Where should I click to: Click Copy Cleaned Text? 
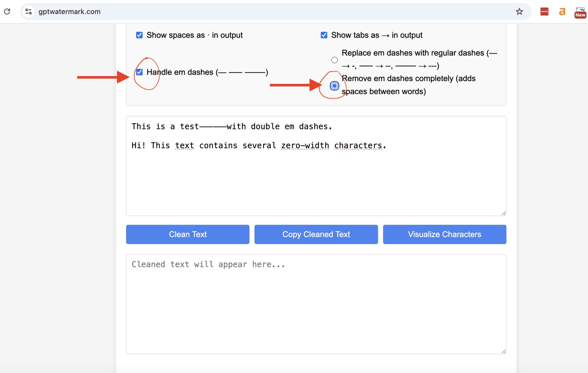tap(316, 234)
